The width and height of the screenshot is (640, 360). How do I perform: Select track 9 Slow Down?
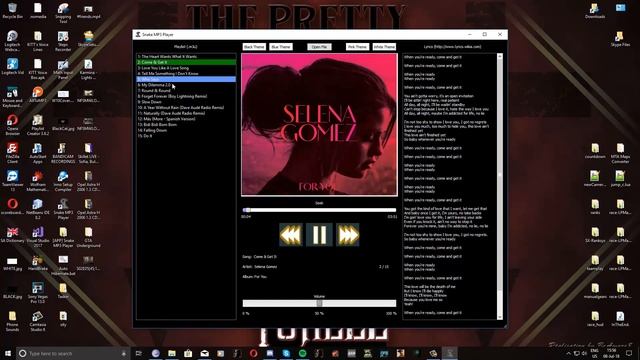click(x=186, y=102)
